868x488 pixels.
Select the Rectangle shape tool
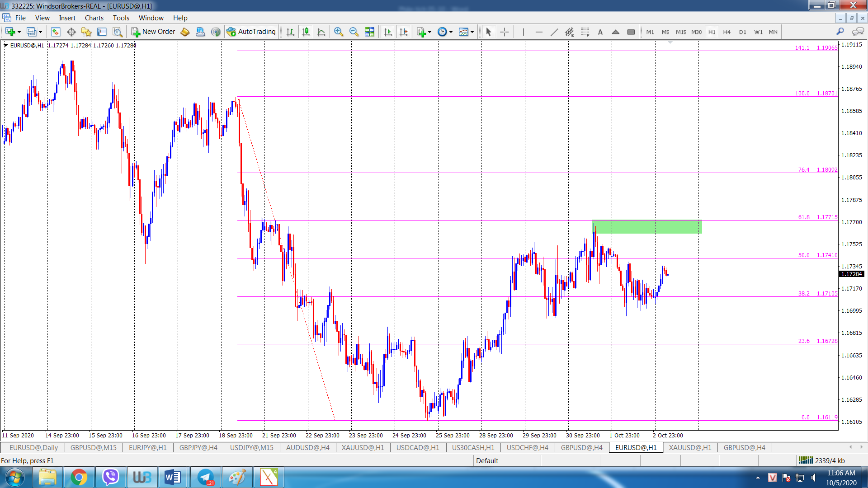click(x=631, y=32)
